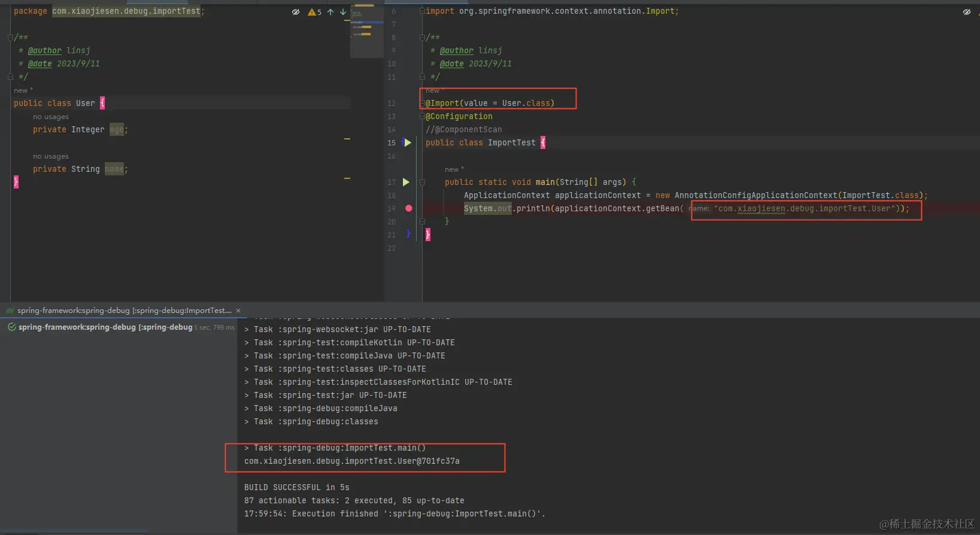
Task: Collapse the main method body
Action: pyautogui.click(x=422, y=182)
